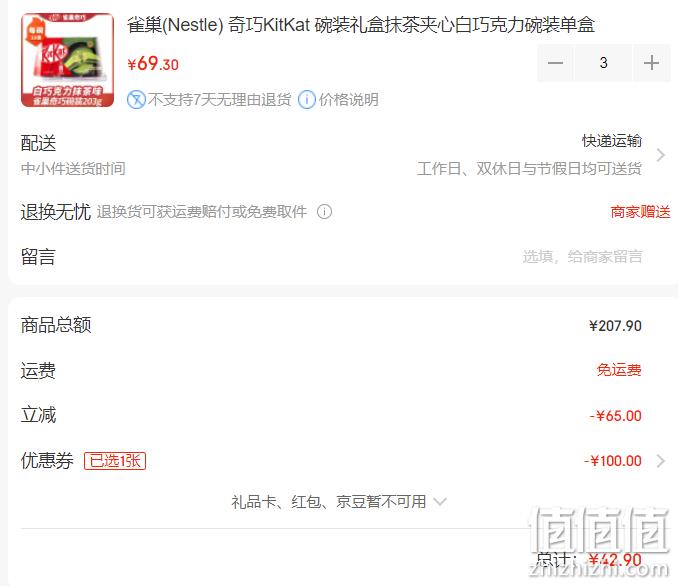Click the quantity field showing 3
The height and width of the screenshot is (586, 678).
(603, 63)
